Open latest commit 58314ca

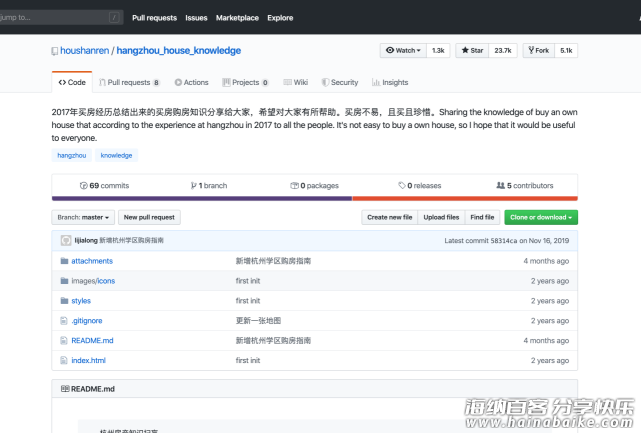tap(504, 241)
